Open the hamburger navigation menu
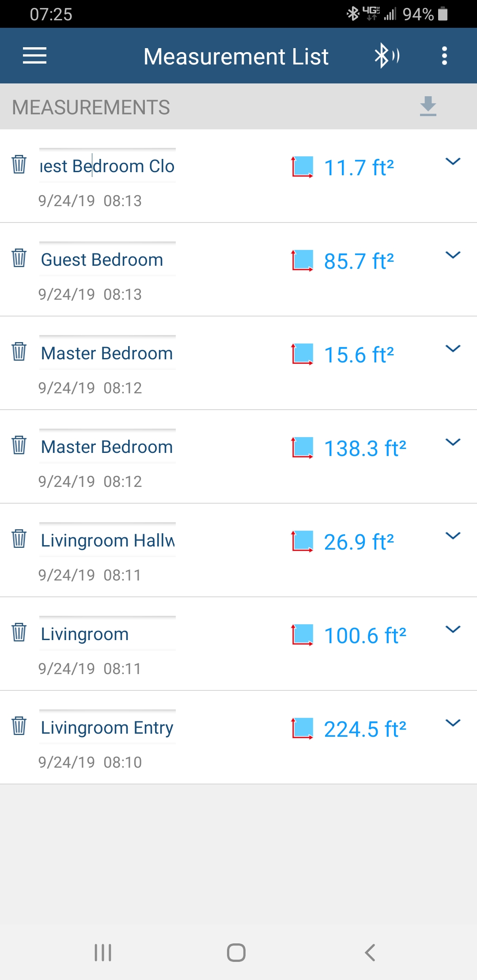Viewport: 477px width, 980px height. point(34,56)
